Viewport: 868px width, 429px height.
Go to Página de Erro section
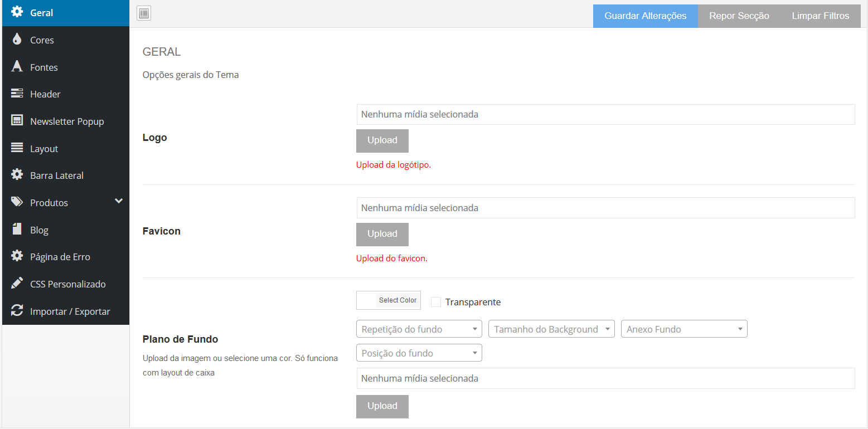pyautogui.click(x=60, y=257)
